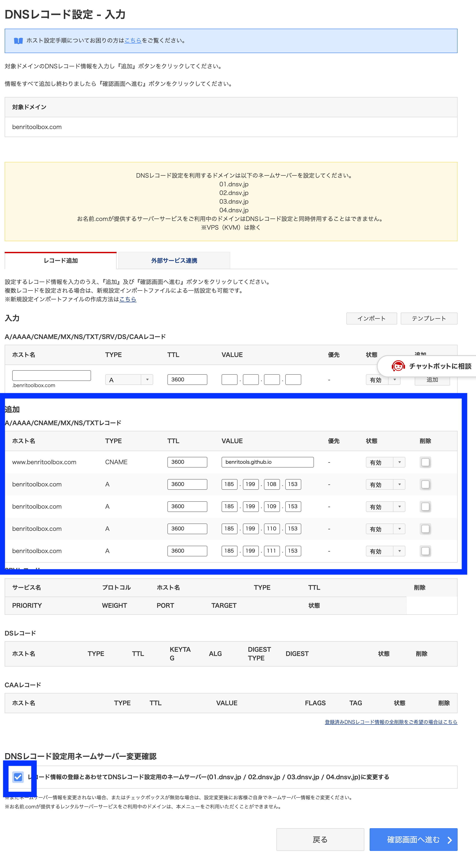Click benritoolbox.com under 対象ドメイン
The image size is (476, 868).
tap(37, 127)
